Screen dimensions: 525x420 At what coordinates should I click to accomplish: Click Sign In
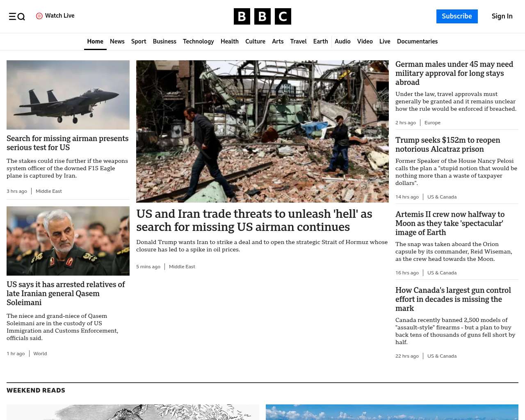click(502, 16)
